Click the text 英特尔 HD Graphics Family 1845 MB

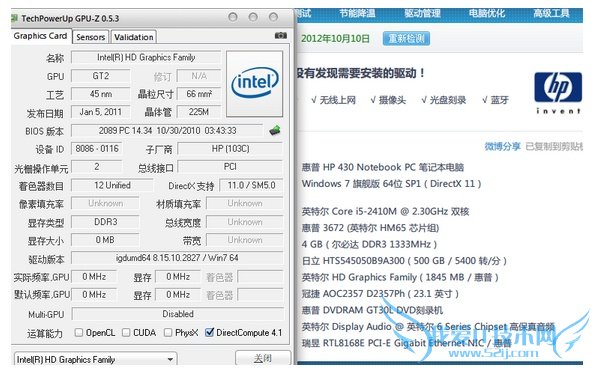(x=400, y=277)
